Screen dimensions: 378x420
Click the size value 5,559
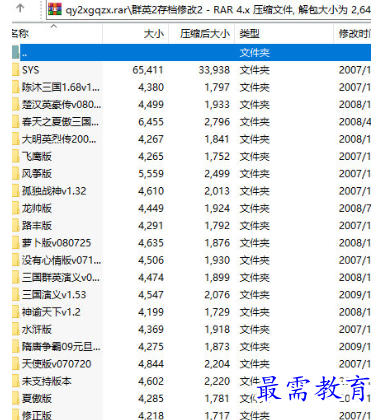pyautogui.click(x=151, y=174)
